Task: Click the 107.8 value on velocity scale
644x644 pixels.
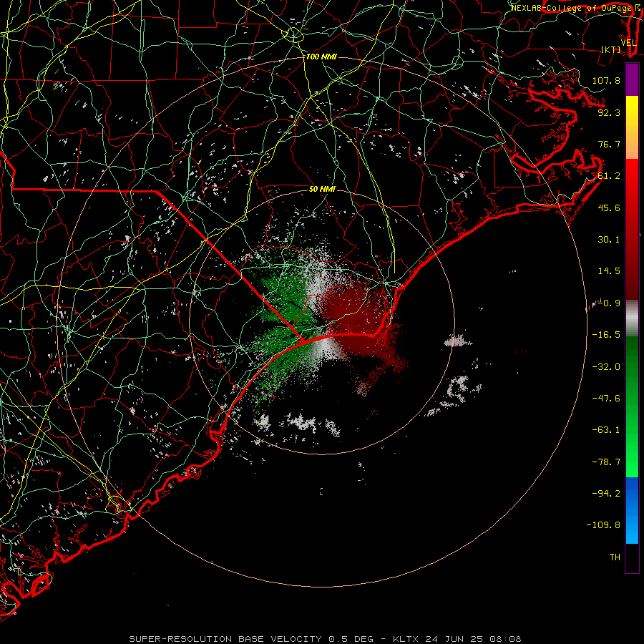Action: [606, 80]
